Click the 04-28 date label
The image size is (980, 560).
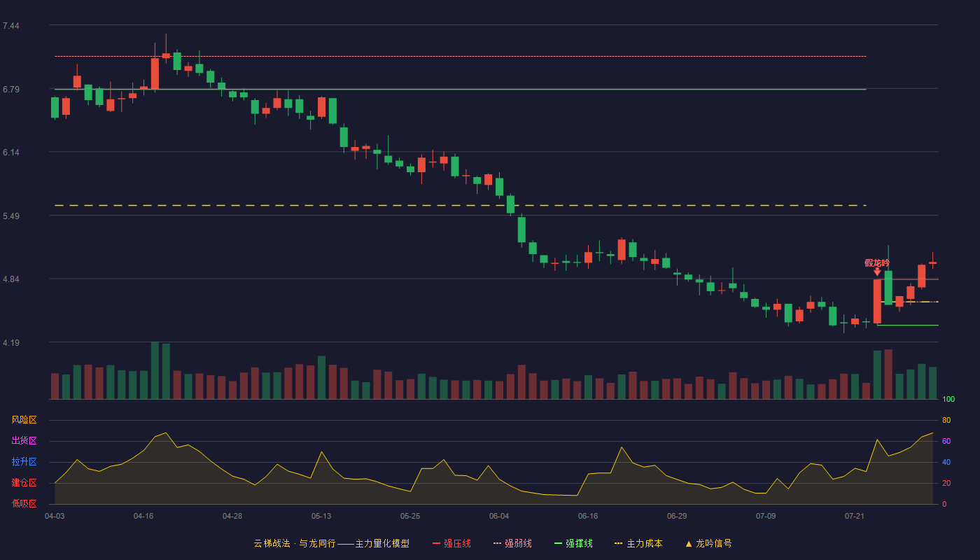click(x=232, y=516)
